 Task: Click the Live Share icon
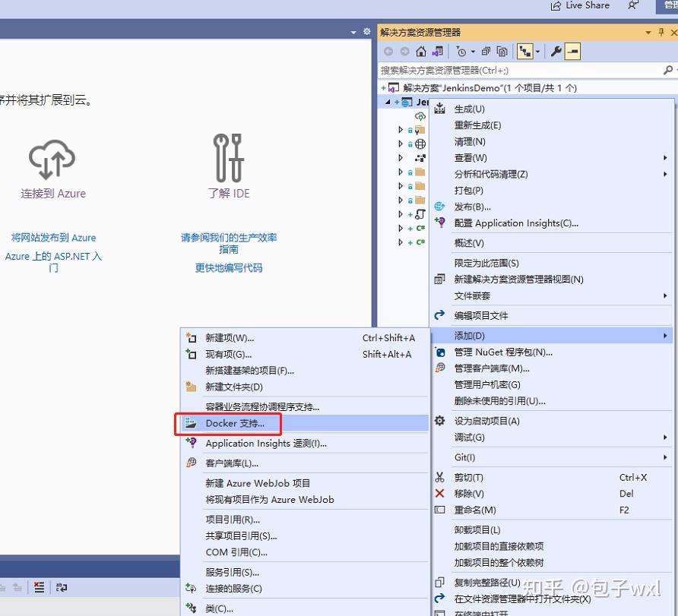(580, 6)
